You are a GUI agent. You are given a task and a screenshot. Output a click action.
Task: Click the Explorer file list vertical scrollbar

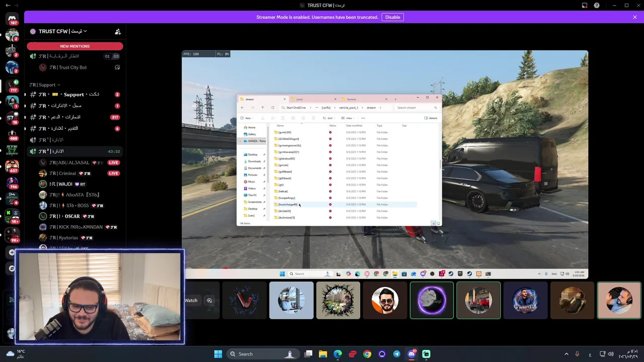pyautogui.click(x=441, y=164)
